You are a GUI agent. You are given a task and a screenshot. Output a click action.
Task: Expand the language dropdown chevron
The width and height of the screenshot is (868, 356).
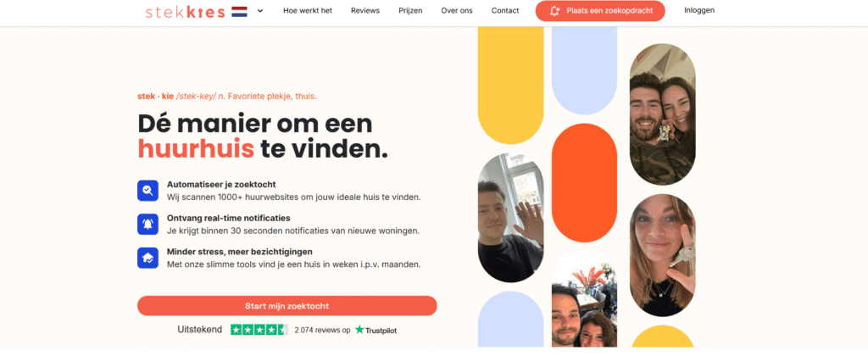click(x=260, y=10)
